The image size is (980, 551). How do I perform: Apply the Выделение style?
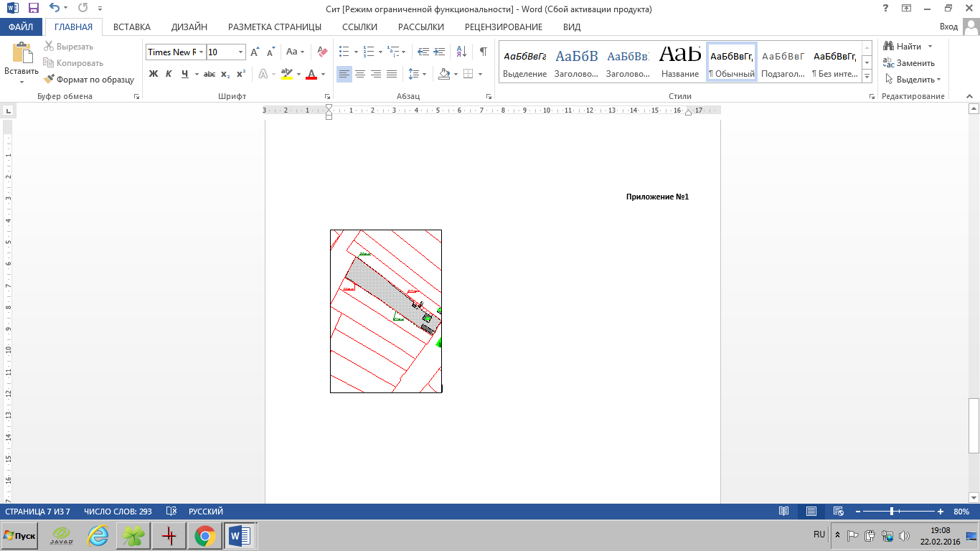(x=524, y=63)
